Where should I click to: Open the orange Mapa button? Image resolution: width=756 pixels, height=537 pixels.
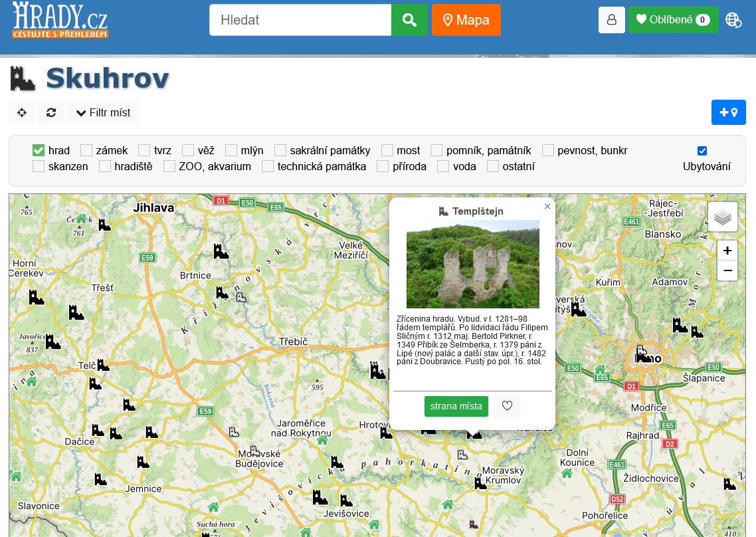coord(466,20)
